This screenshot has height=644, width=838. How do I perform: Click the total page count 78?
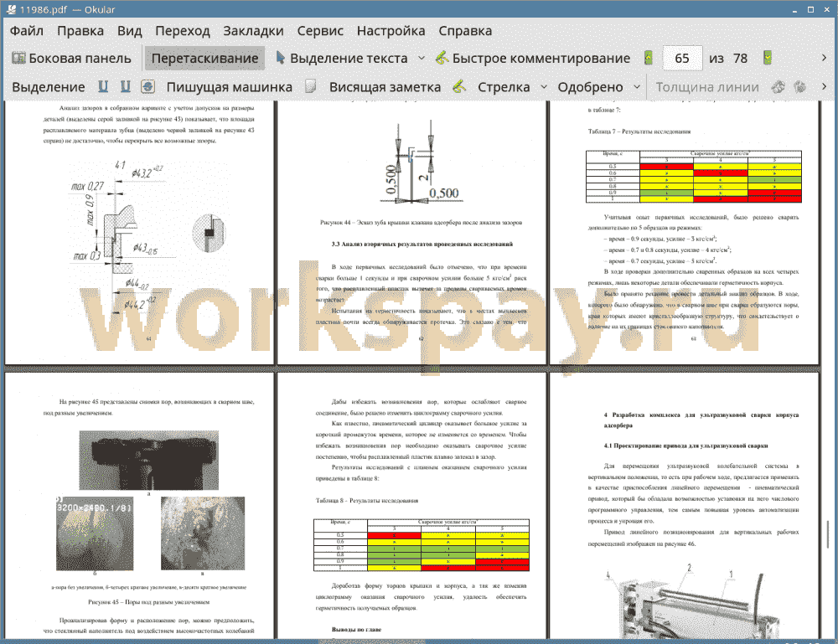click(740, 59)
